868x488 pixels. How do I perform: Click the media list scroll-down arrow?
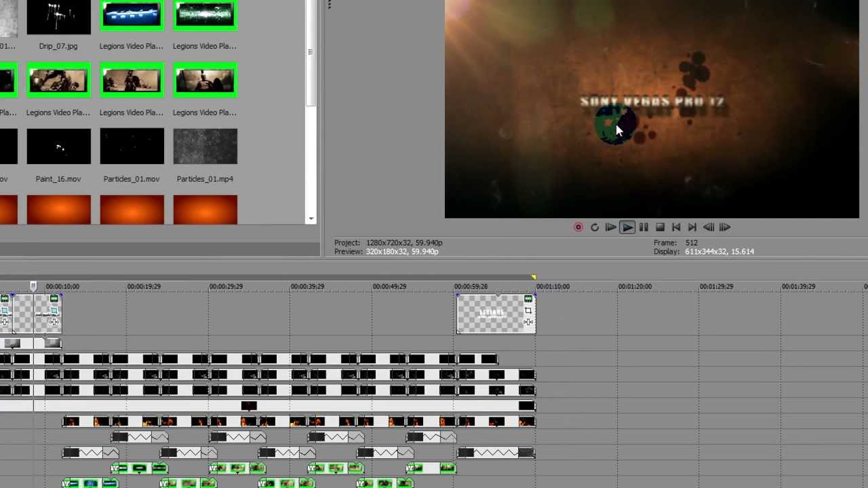pos(311,219)
